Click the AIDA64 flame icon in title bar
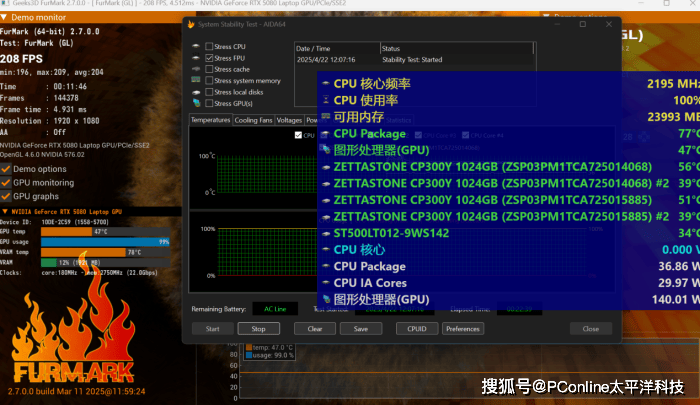This screenshot has width=700, height=405. pyautogui.click(x=193, y=22)
